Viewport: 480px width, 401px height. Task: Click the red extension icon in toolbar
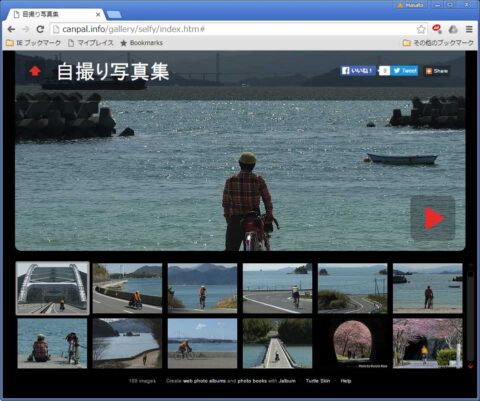437,29
